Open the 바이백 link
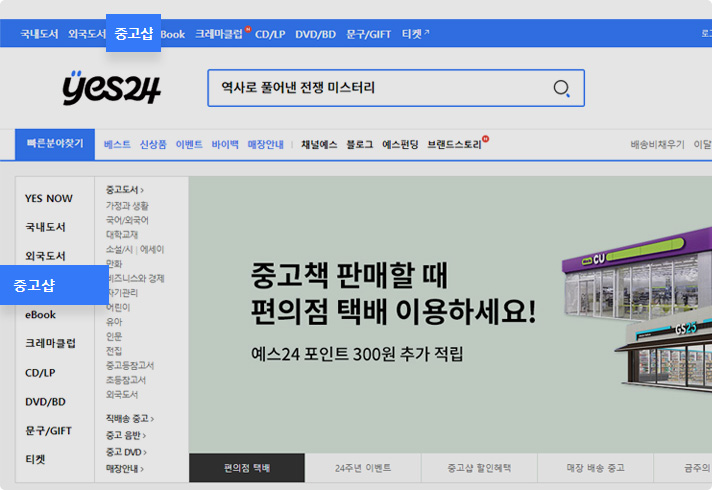 pyautogui.click(x=225, y=144)
